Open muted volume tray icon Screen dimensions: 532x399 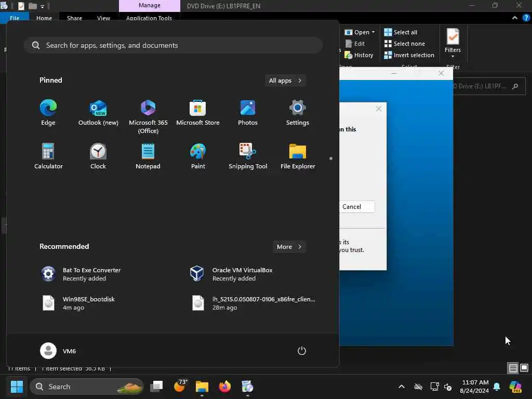pos(448,387)
